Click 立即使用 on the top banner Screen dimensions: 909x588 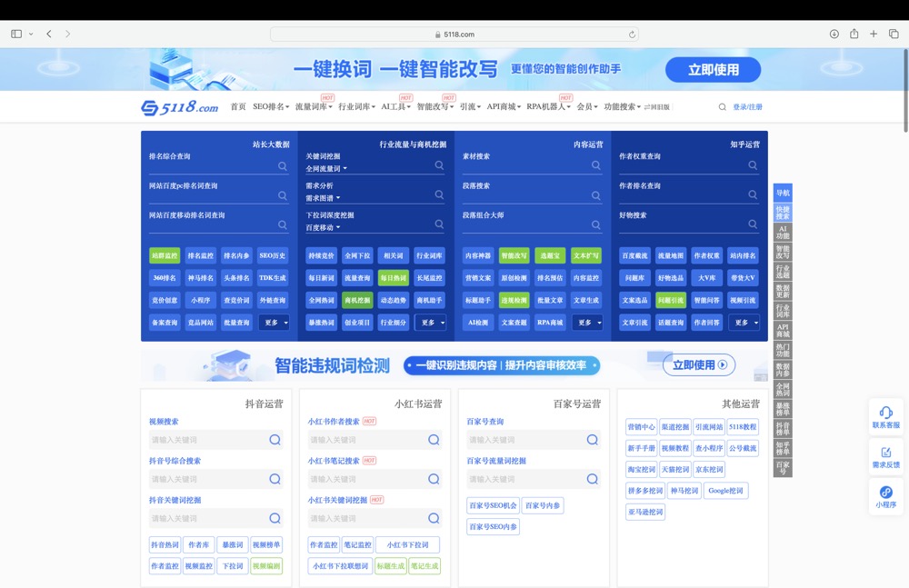click(713, 70)
